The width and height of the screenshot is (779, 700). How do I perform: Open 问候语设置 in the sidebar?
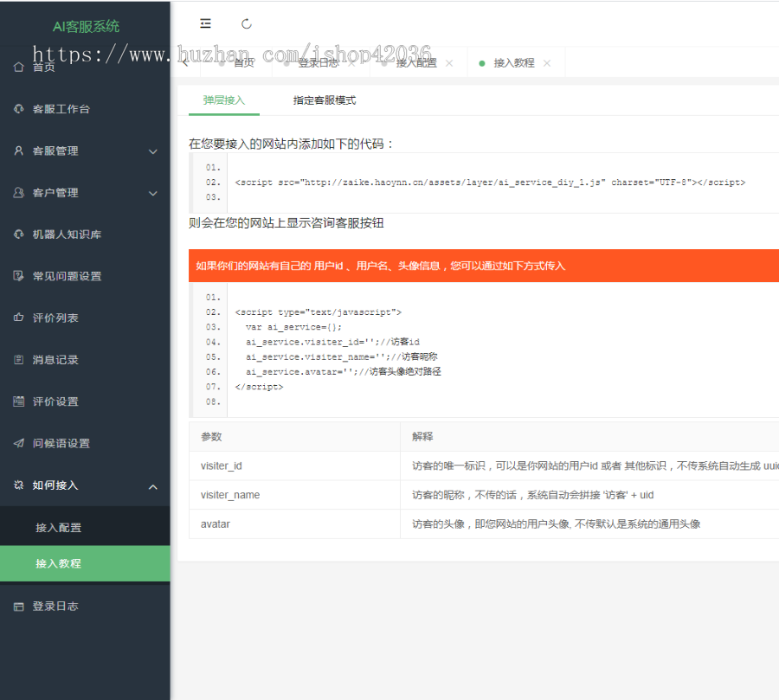tap(61, 443)
